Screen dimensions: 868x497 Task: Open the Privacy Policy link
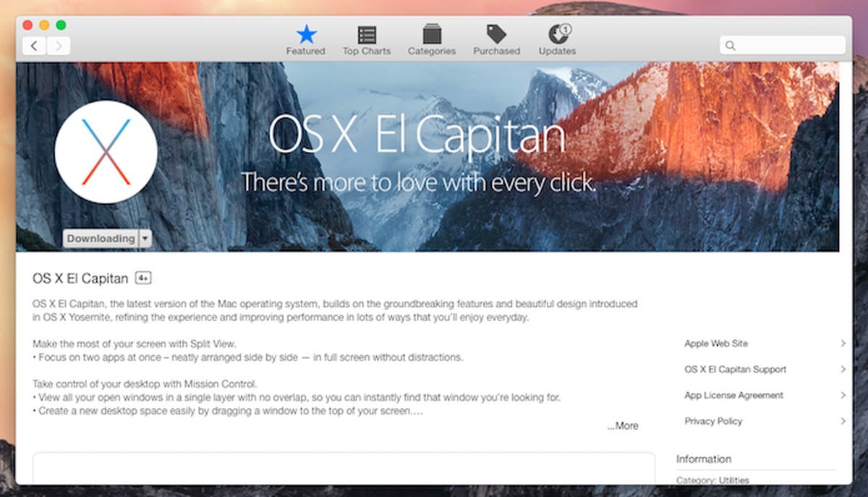click(x=713, y=421)
